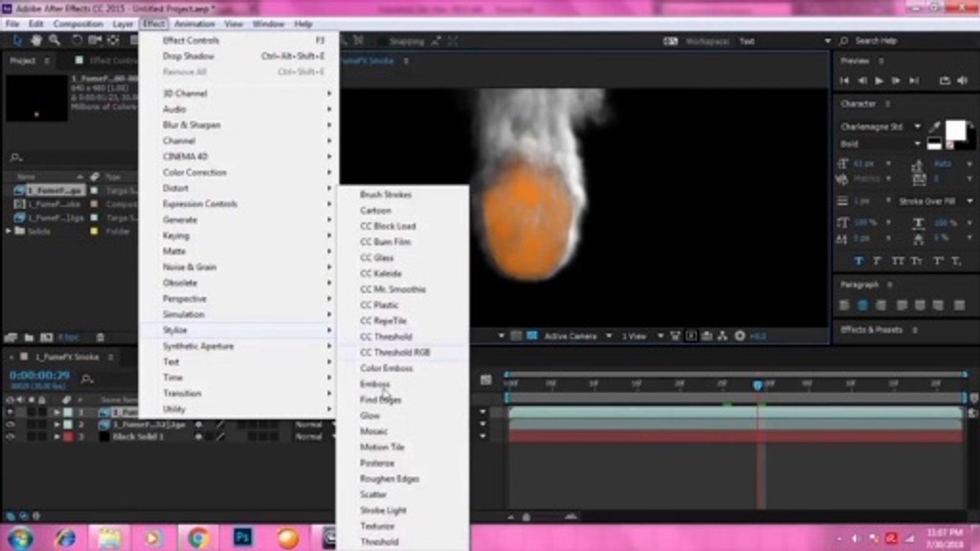Open the Stroke Over Fill dropdown
The height and width of the screenshot is (551, 980).
coord(934,201)
